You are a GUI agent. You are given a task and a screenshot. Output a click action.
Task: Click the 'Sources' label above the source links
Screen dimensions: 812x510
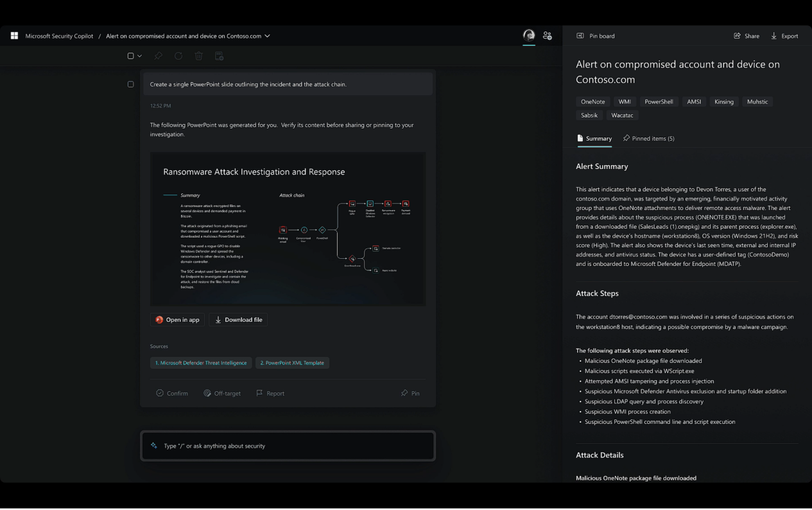pos(159,346)
